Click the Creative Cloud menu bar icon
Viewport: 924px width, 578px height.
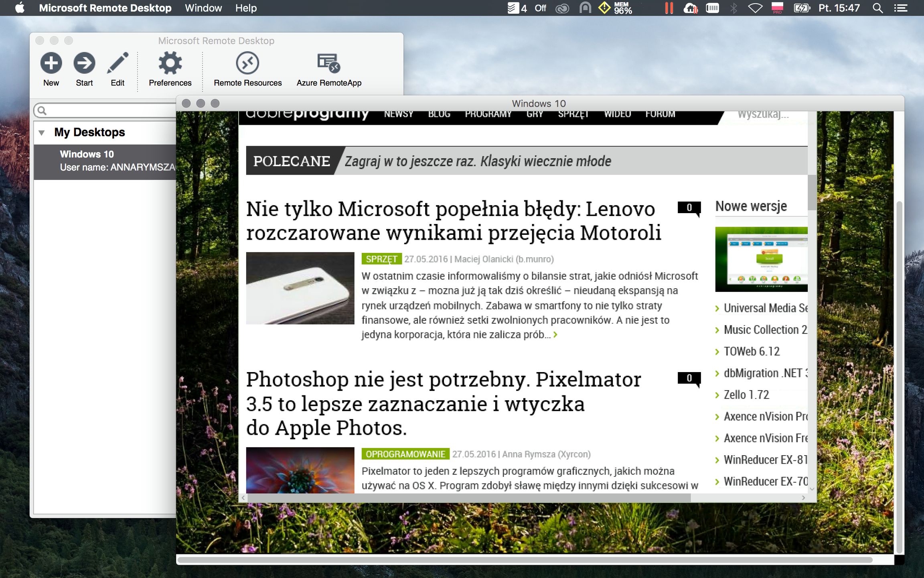[562, 8]
